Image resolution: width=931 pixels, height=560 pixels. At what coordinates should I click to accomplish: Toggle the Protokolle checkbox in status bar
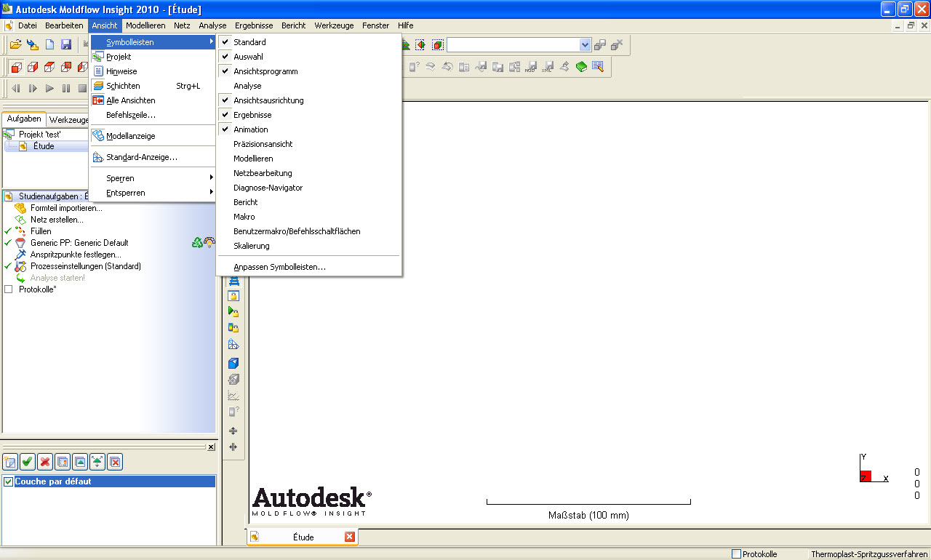click(736, 553)
